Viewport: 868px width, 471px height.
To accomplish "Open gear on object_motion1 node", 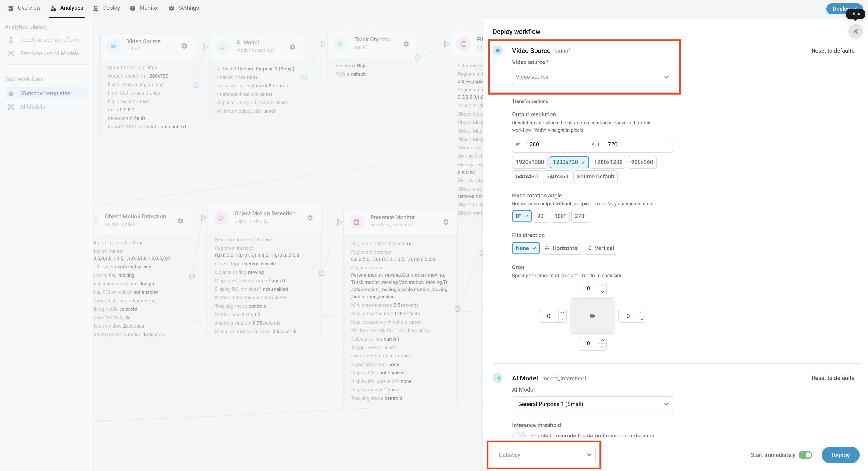I will click(180, 221).
